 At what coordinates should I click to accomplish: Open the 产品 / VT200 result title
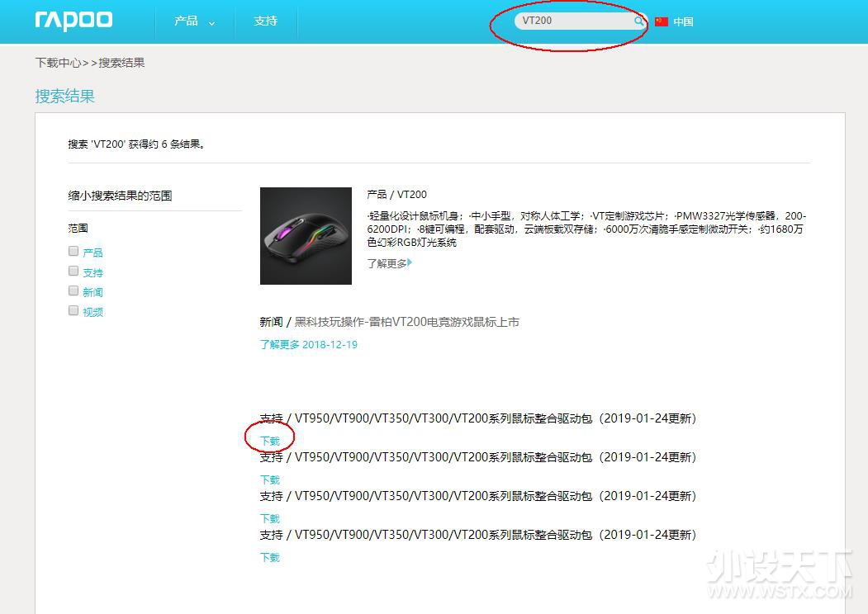pos(397,195)
